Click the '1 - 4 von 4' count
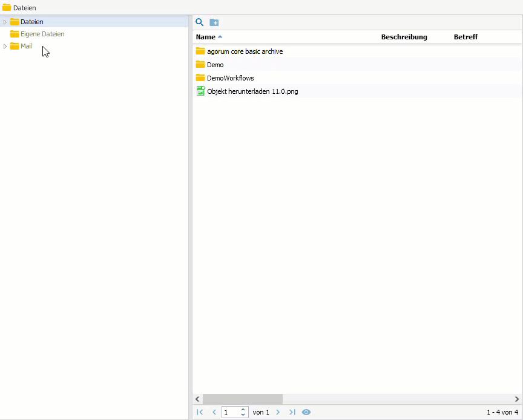The image size is (523, 420). click(502, 412)
